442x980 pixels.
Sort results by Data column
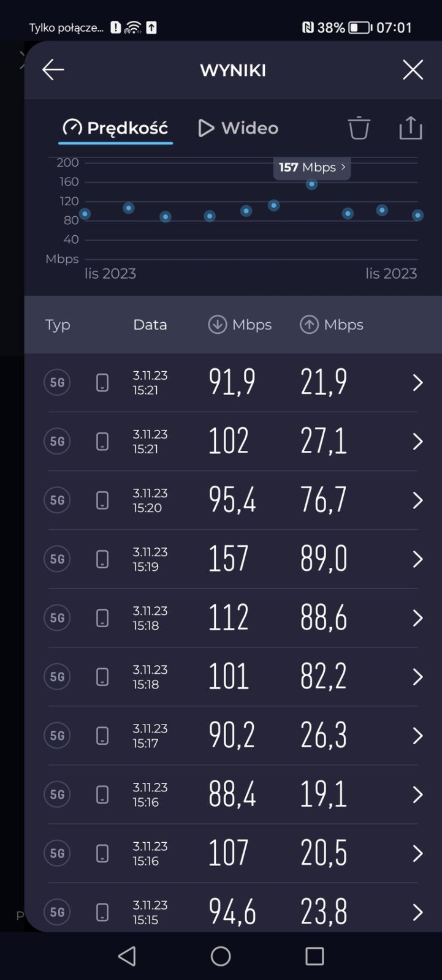(150, 325)
